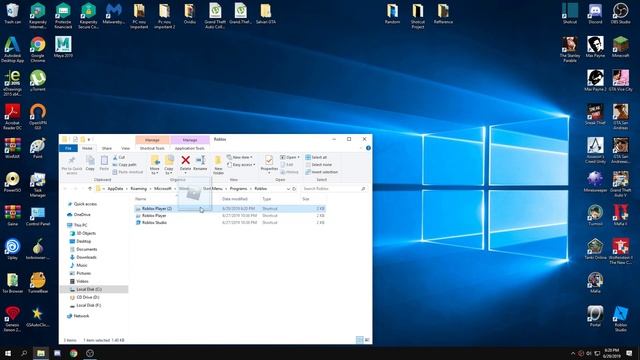Open the Uplay desktop shortcut
640x360 pixels.
click(12, 249)
